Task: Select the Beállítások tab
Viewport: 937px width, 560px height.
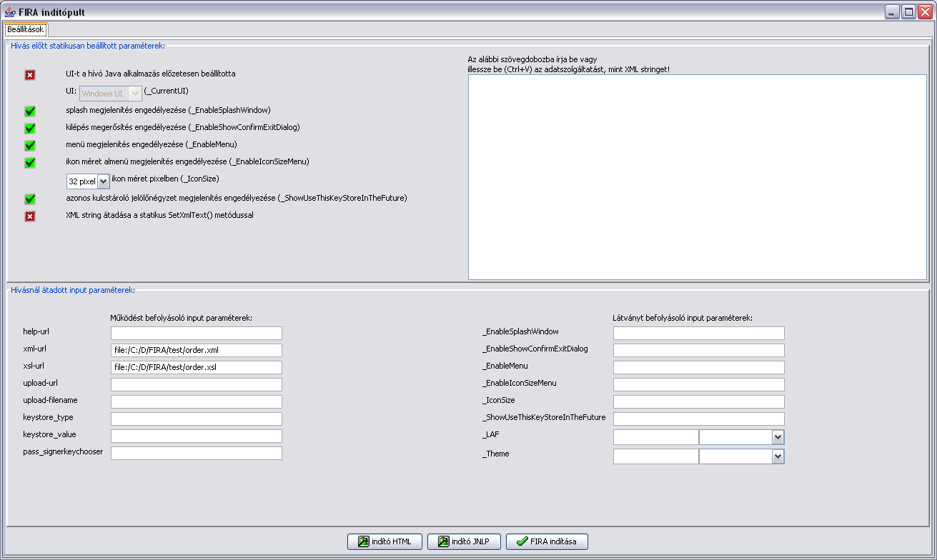Action: pyautogui.click(x=26, y=29)
